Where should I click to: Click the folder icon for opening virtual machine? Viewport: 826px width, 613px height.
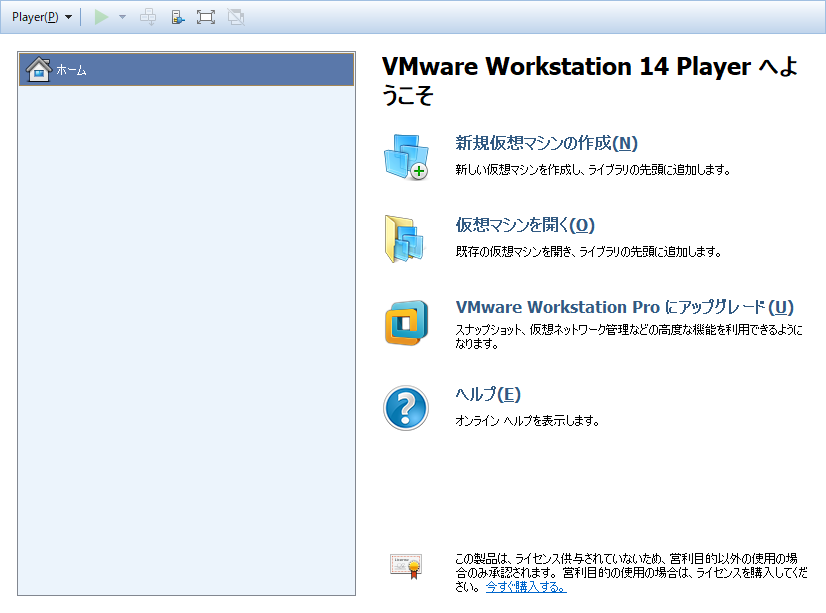tap(404, 239)
